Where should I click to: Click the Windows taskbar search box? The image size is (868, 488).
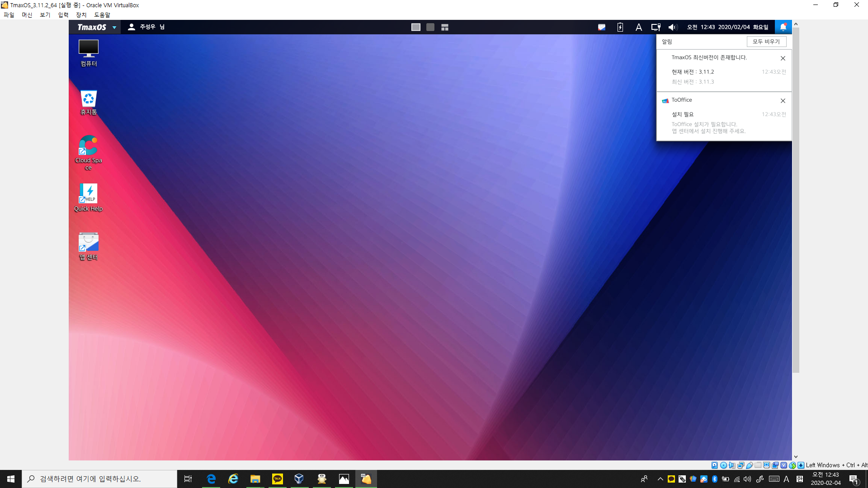[x=99, y=479]
